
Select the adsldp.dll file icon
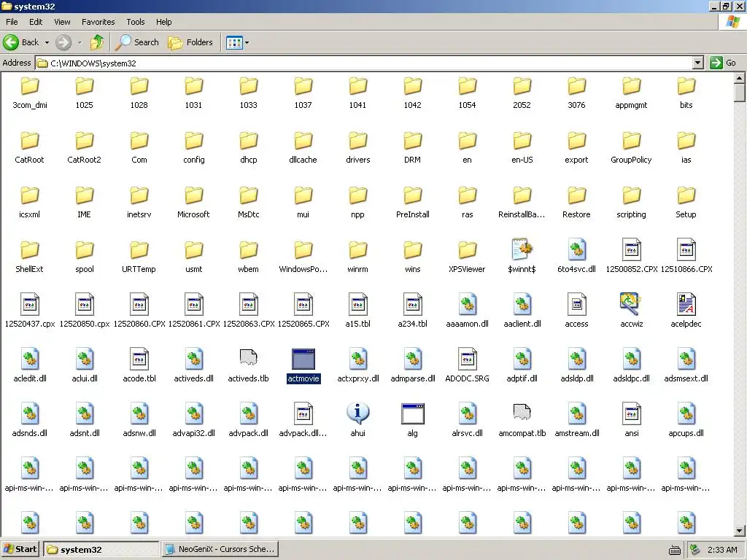click(x=576, y=359)
